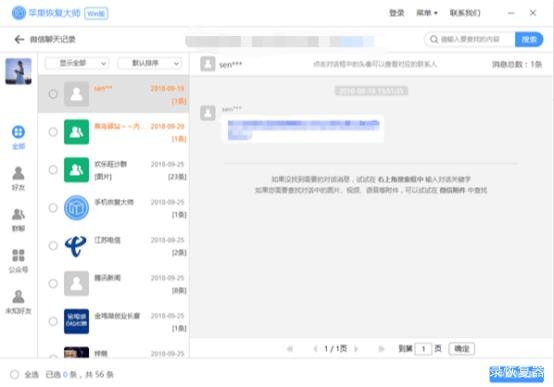Viewport: 554px width, 387px height.
Task: Click the 金鸡湖创业长廊 dark blue avatar
Action: (76, 321)
